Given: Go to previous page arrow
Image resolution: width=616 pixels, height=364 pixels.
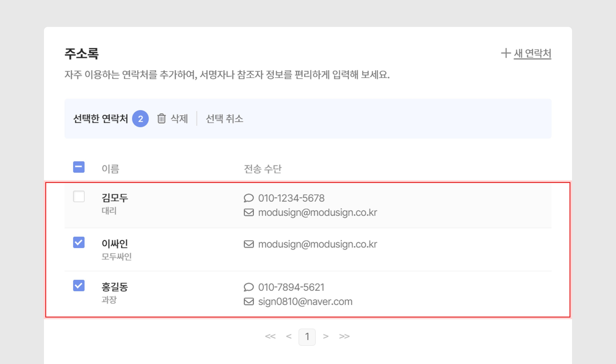Looking at the screenshot, I should (289, 336).
